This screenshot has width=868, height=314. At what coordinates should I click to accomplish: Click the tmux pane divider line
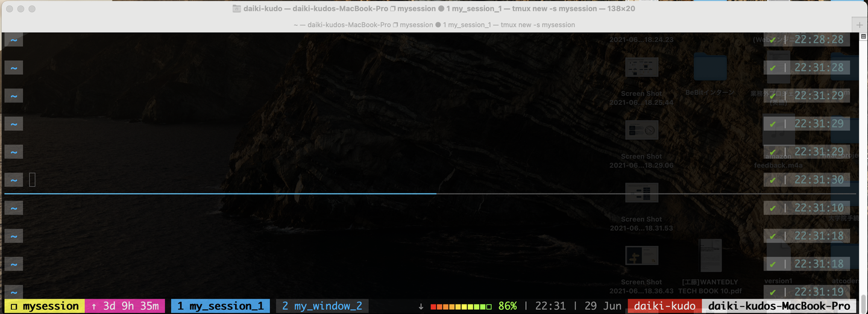click(430, 194)
